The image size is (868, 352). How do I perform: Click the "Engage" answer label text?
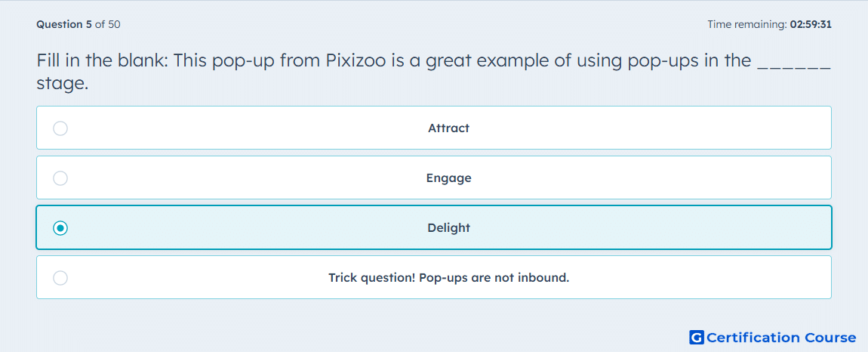pos(449,178)
